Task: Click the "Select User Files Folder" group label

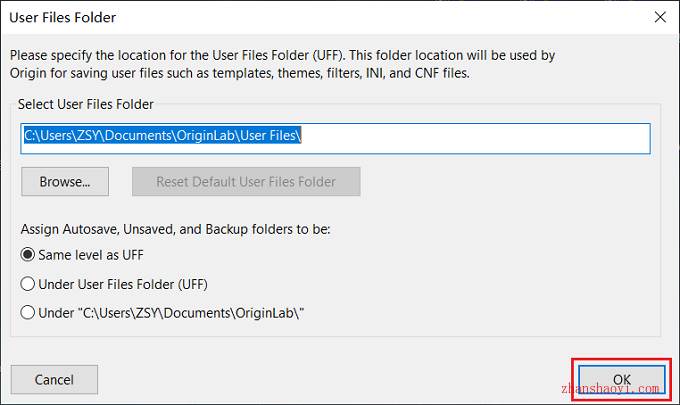Action: point(85,105)
